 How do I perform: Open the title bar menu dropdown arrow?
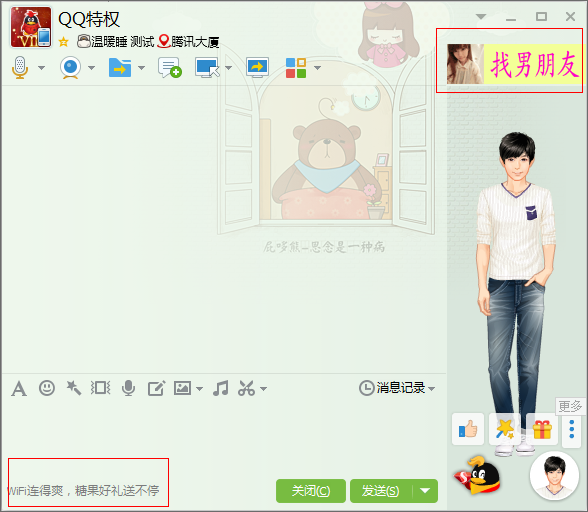pyautogui.click(x=481, y=17)
